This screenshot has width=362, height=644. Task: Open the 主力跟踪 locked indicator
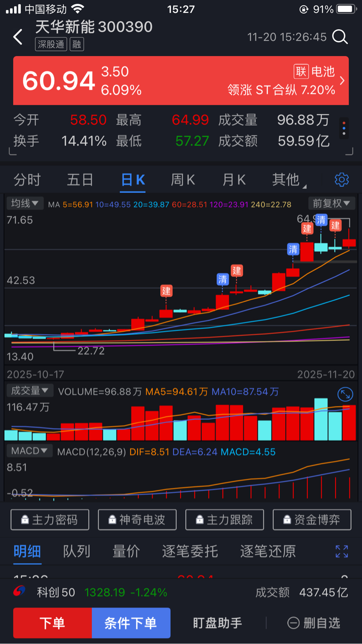point(225,520)
